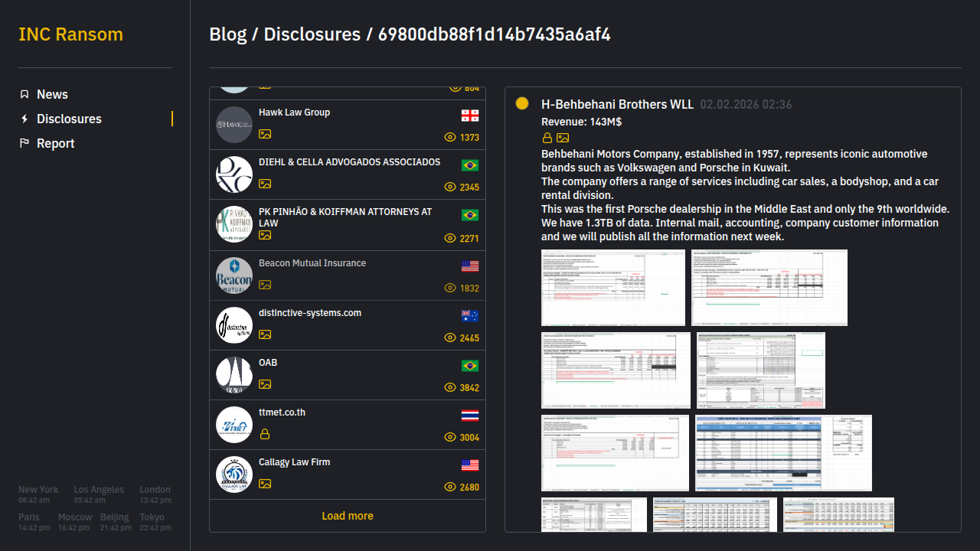Select the PK PINHÃO & KOIFFMAN entry
This screenshot has width=980, height=551.
(x=345, y=217)
